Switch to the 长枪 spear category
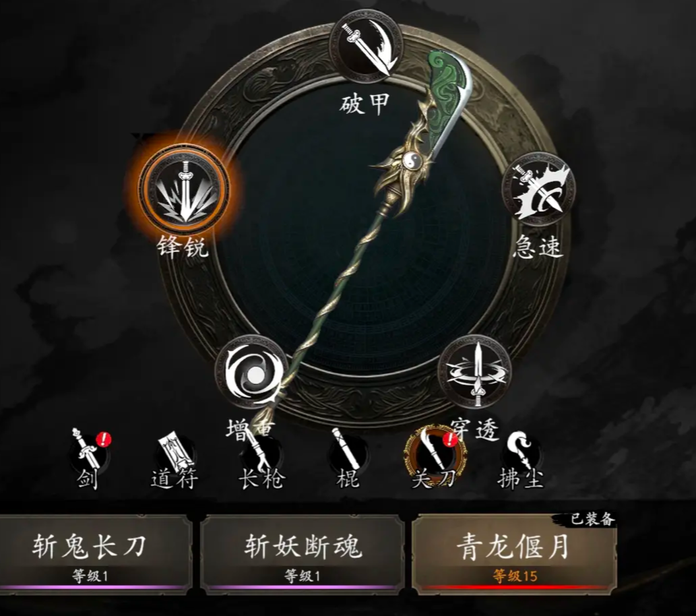This screenshot has width=696, height=616. 261,459
